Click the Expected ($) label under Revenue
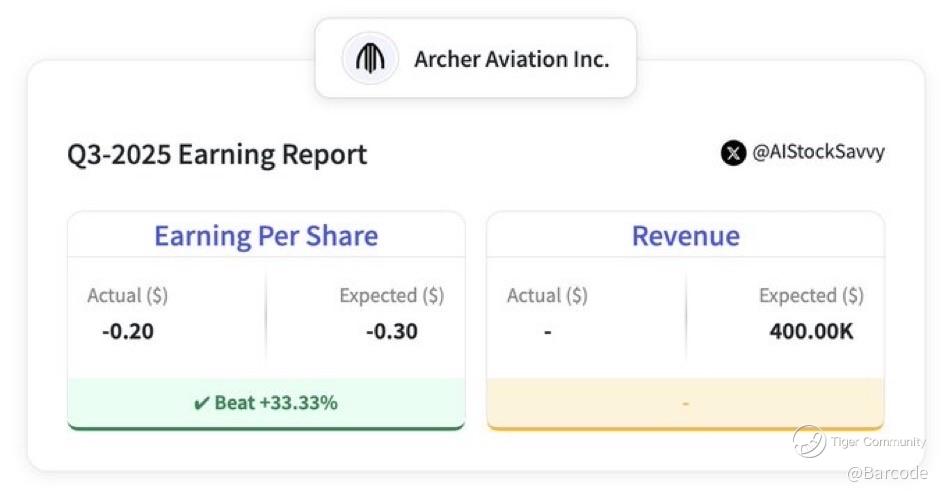945x494 pixels. click(x=811, y=296)
